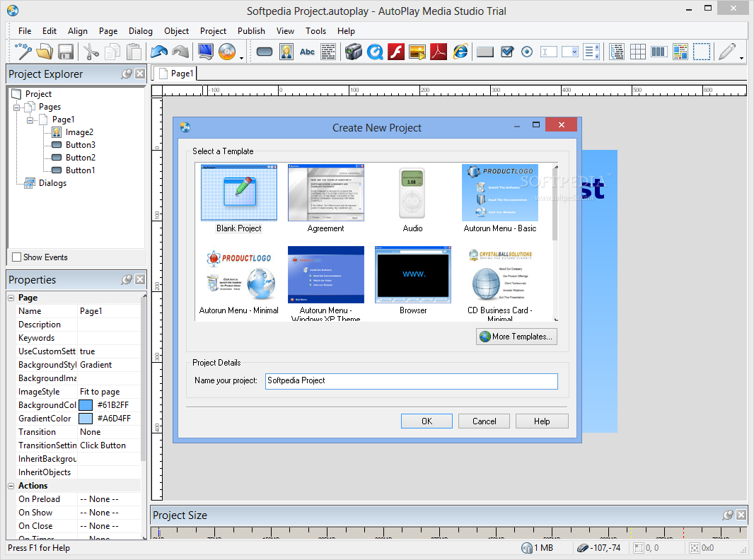Select the Autorun Menu - Basic template
This screenshot has width=754, height=560.
coord(500,199)
